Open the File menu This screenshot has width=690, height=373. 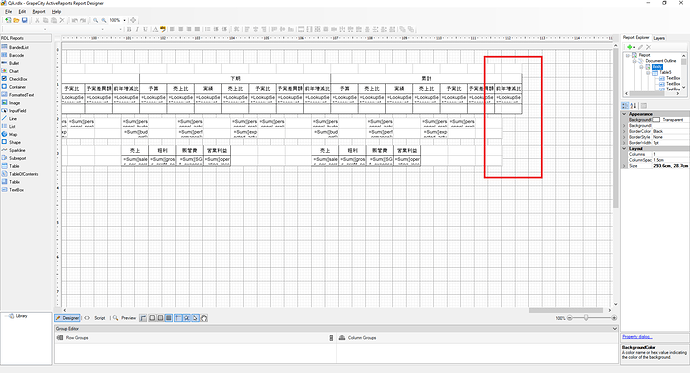click(x=8, y=11)
